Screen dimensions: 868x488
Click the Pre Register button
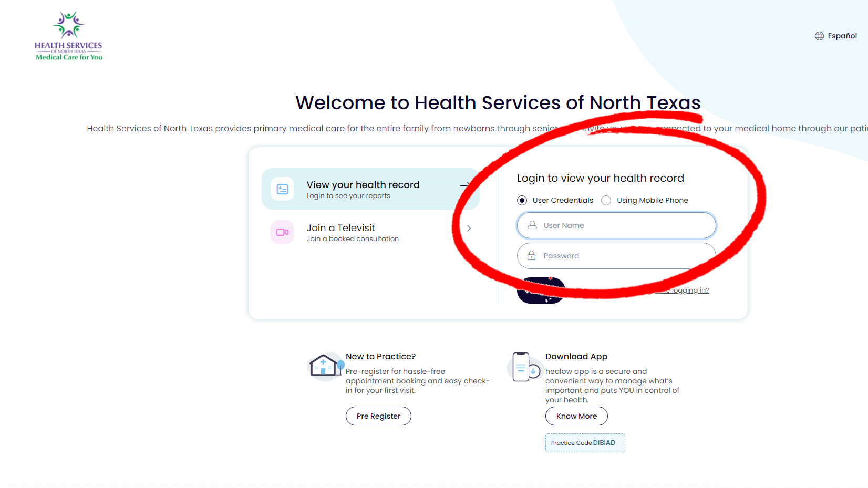tap(378, 416)
